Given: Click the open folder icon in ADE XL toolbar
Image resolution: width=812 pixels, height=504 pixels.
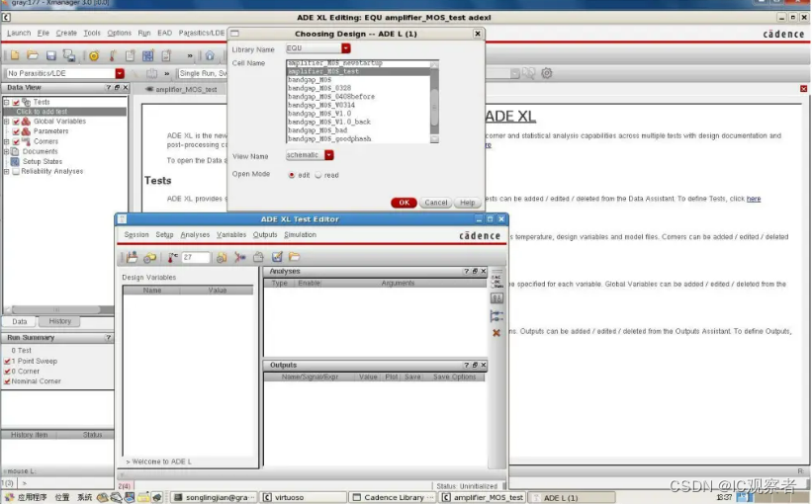Looking at the screenshot, I should click(x=32, y=55).
